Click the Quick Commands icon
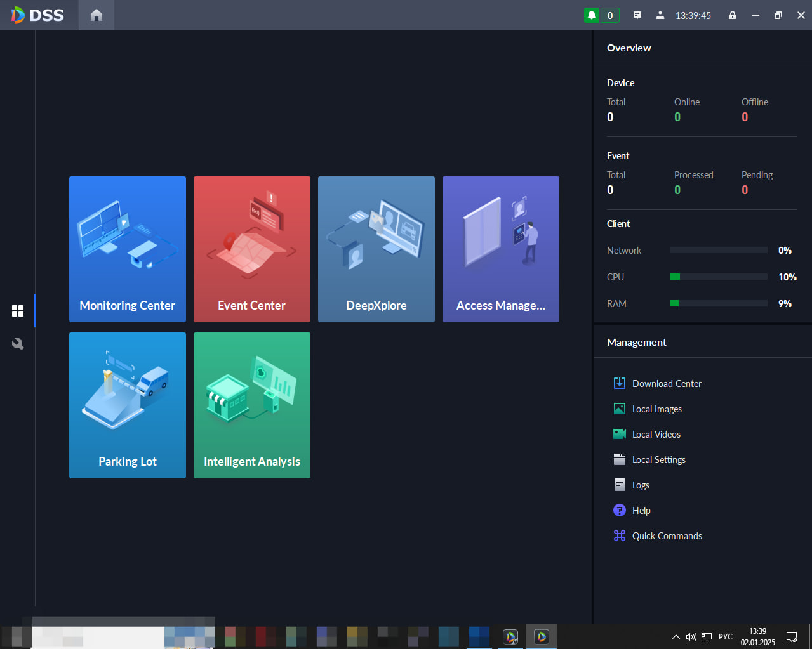The image size is (812, 649). [620, 535]
